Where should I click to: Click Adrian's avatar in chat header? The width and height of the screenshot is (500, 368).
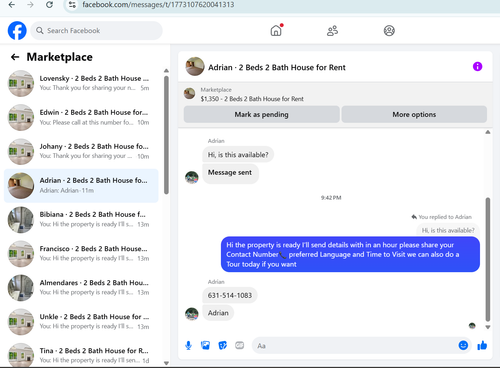click(195, 66)
